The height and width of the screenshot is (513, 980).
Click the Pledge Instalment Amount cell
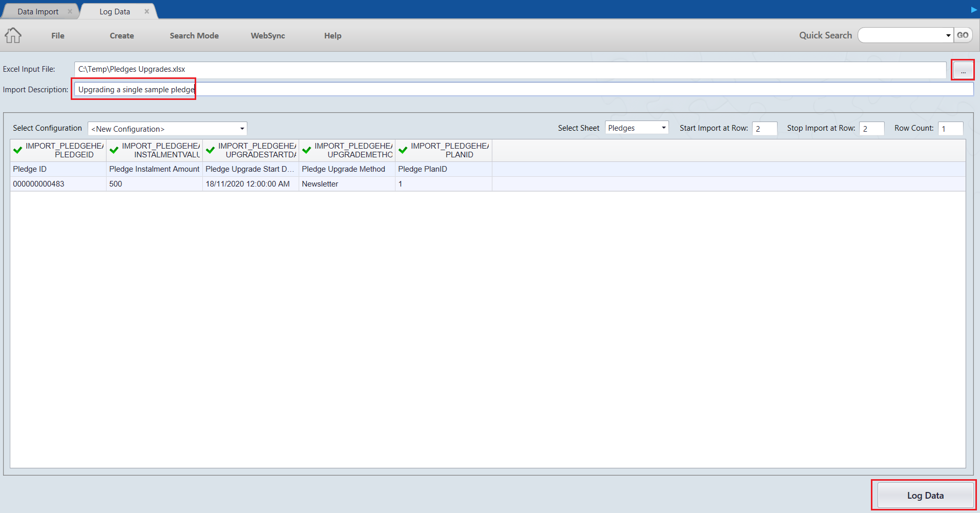(x=154, y=169)
